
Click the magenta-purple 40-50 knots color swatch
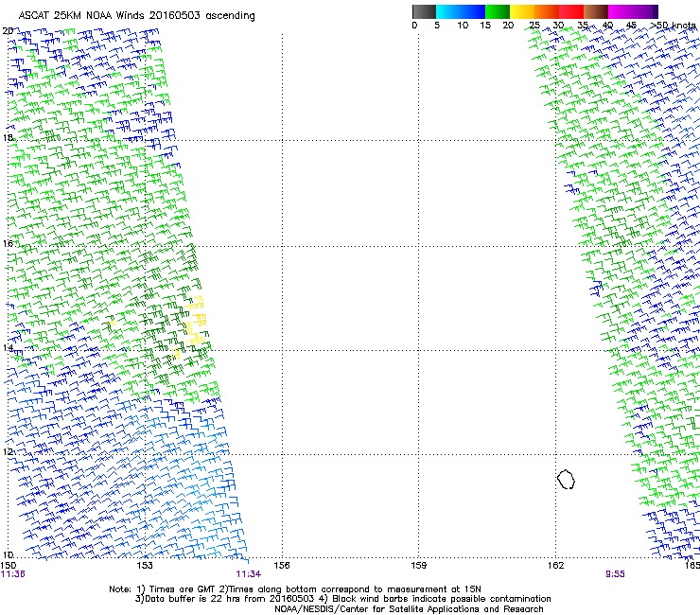point(633,11)
